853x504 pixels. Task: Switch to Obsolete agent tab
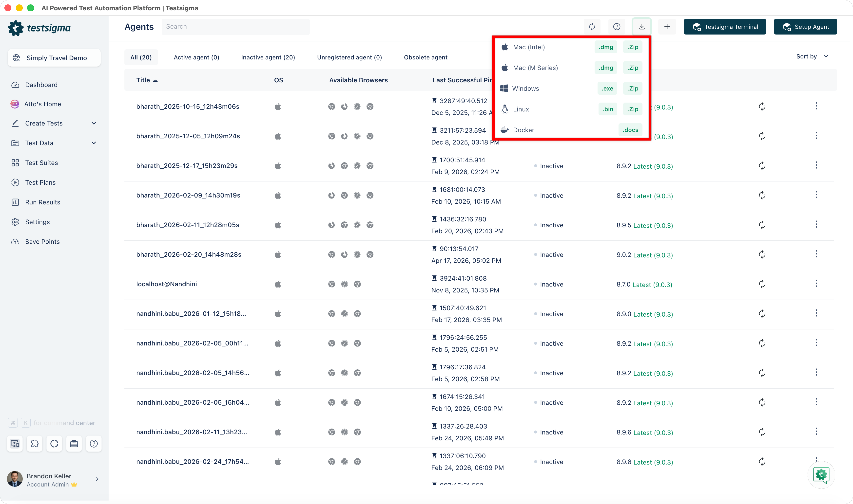(x=426, y=57)
